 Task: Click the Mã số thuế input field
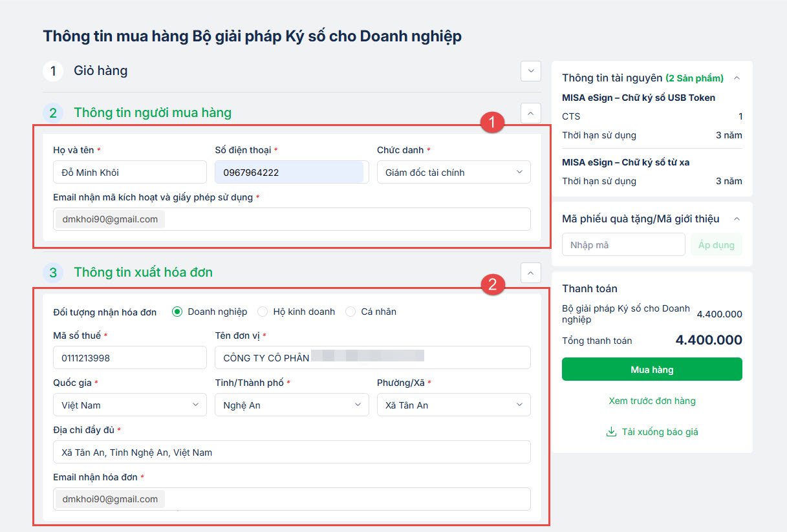129,357
